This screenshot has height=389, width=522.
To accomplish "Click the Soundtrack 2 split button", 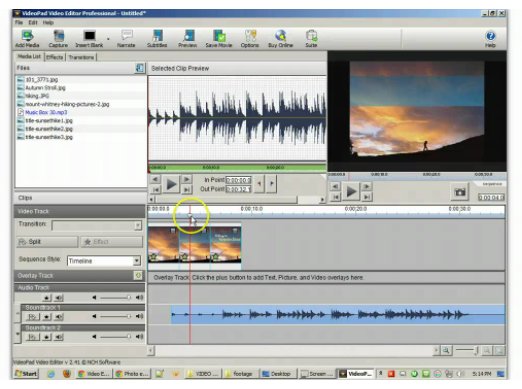I will click(32, 337).
